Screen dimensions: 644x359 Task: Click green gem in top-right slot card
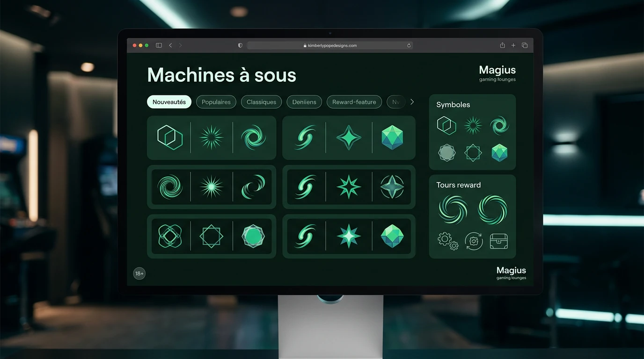tap(392, 137)
